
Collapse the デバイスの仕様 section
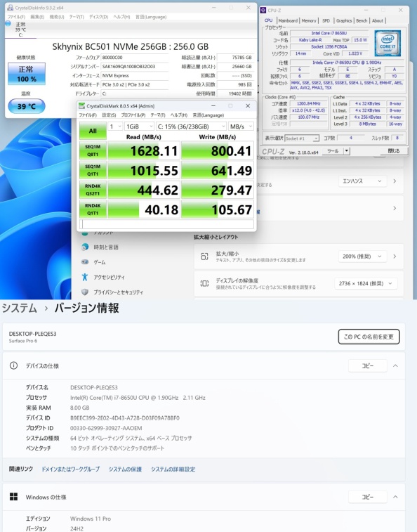pos(395,365)
